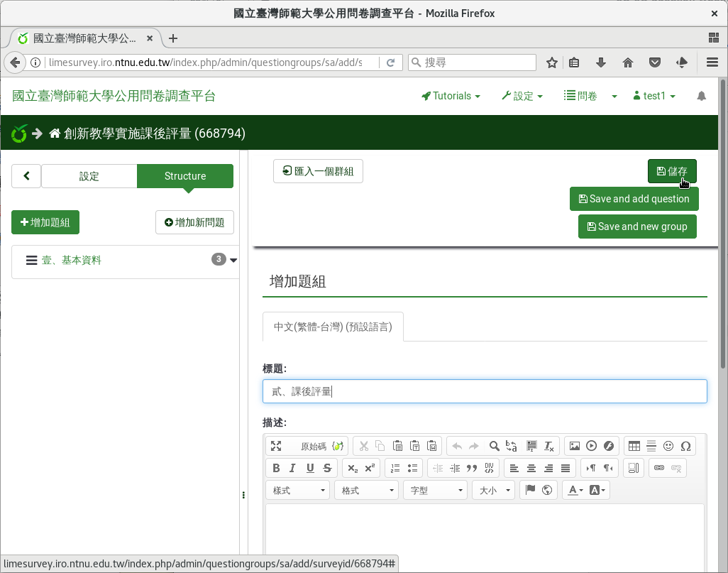Open the 格式 format dropdown
728x573 pixels.
click(x=367, y=490)
